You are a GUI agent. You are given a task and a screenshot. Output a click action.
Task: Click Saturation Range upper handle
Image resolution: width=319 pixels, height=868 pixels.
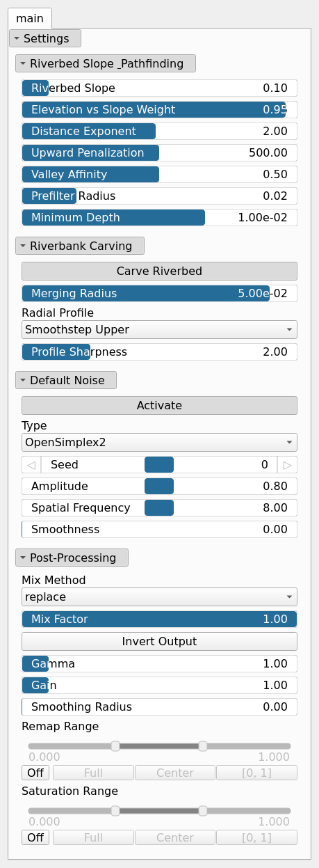pos(203,810)
